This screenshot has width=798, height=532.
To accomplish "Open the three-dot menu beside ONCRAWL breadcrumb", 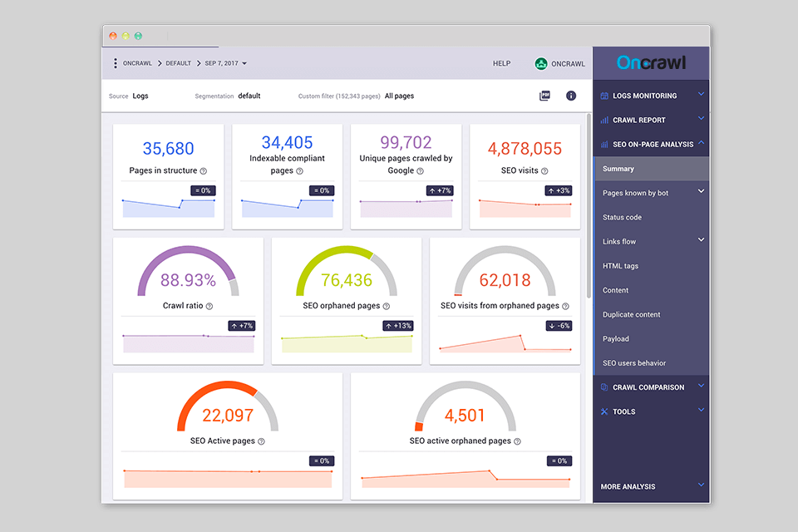I will pyautogui.click(x=116, y=63).
